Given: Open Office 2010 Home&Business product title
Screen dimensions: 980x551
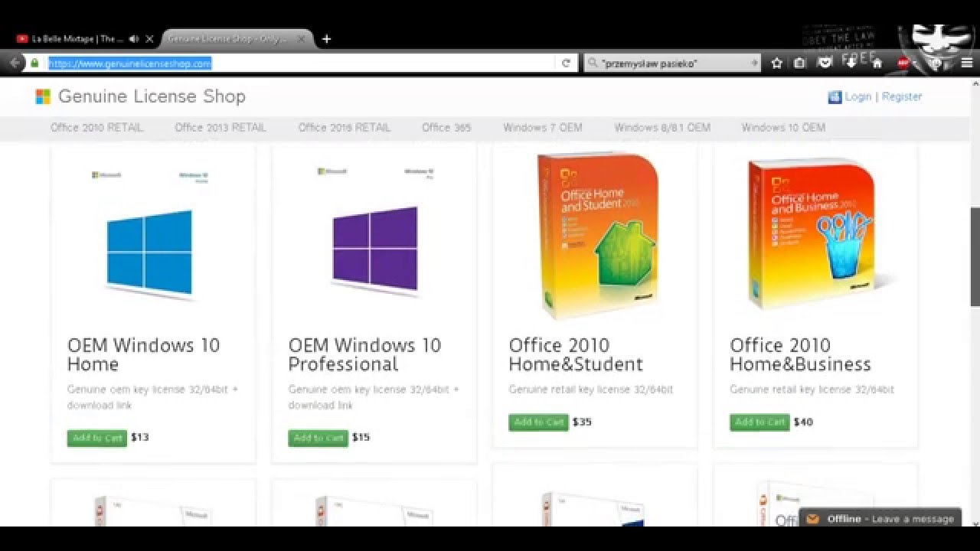Looking at the screenshot, I should (x=800, y=354).
